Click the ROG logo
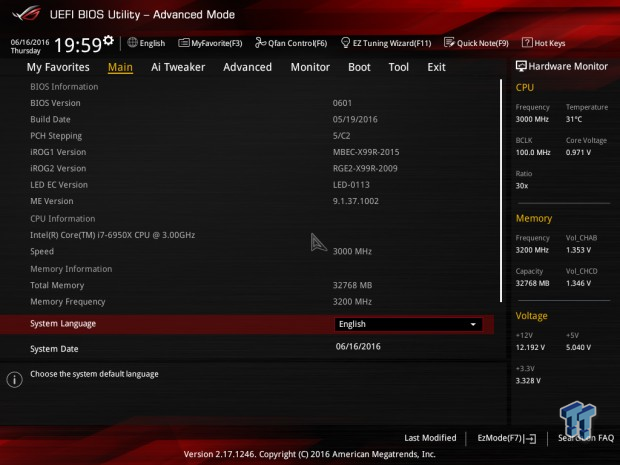 tap(26, 13)
